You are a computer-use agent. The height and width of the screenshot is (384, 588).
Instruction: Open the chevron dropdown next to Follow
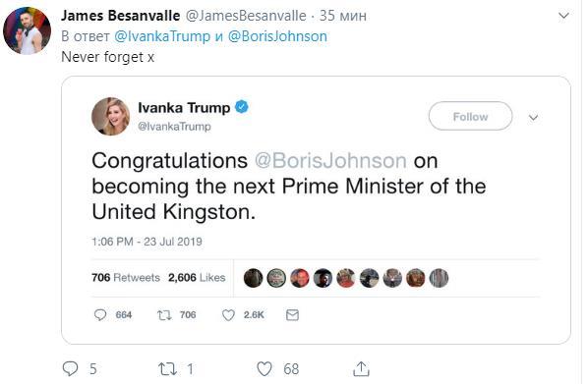coord(533,118)
